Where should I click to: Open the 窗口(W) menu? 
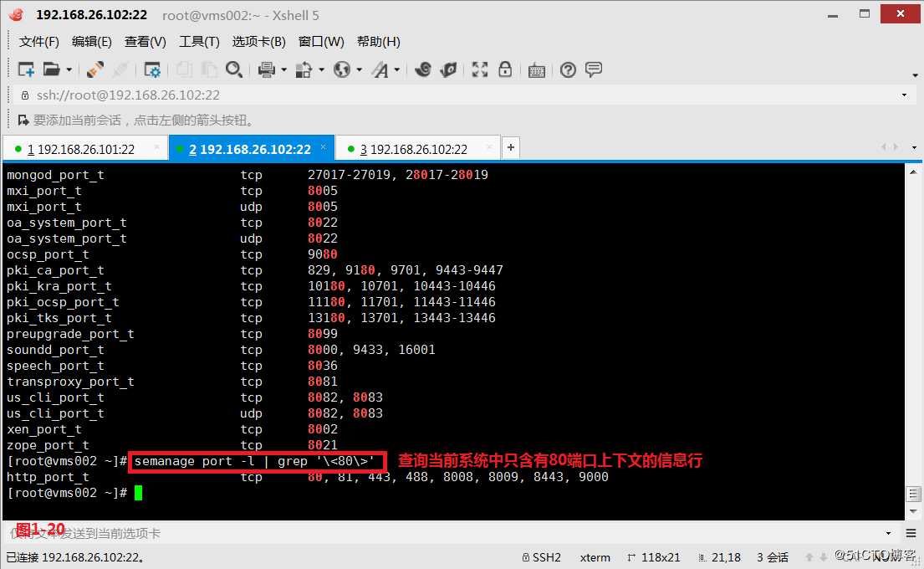pyautogui.click(x=321, y=41)
